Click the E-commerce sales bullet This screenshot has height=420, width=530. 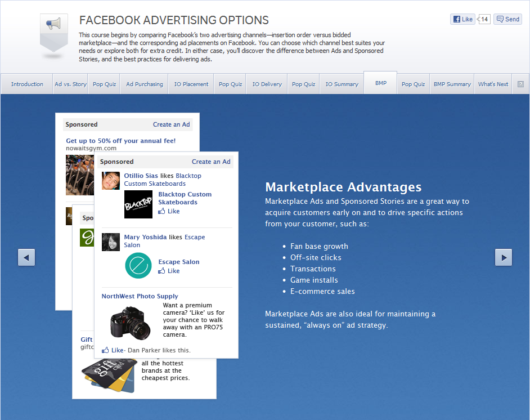click(x=322, y=291)
